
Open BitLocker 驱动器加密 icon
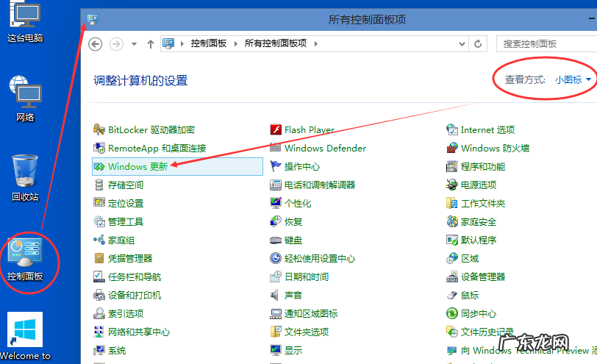pos(99,130)
